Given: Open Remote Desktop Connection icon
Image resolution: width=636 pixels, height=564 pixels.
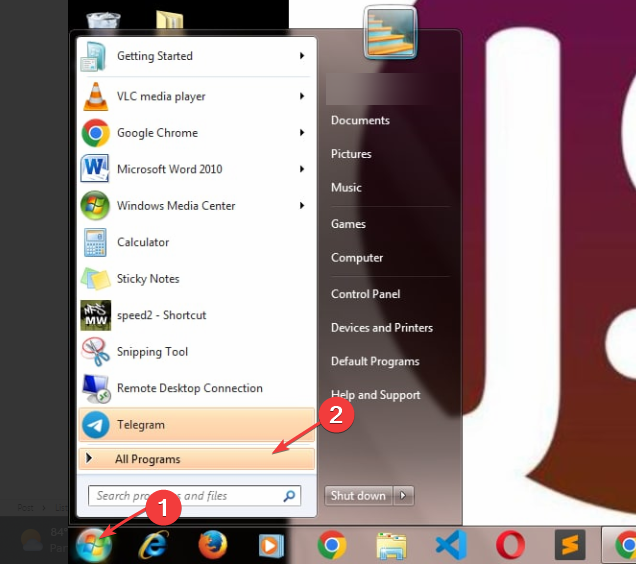Looking at the screenshot, I should click(x=96, y=388).
